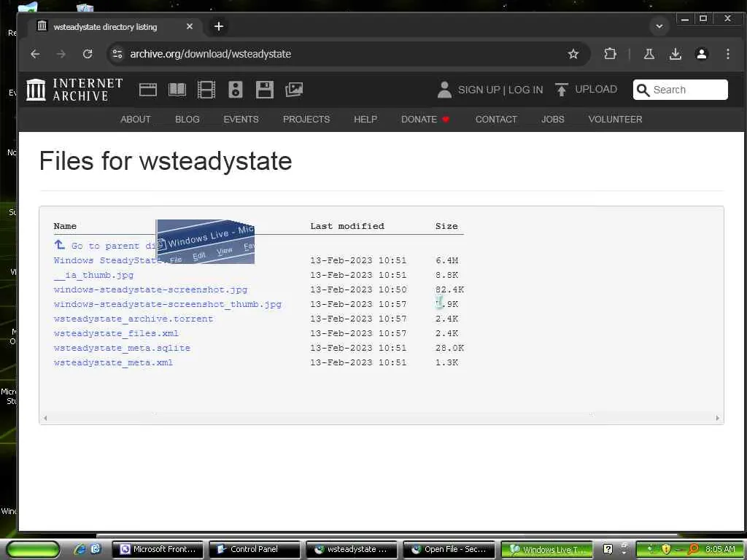Viewport: 747px width, 560px height.
Task: Click the green Start button
Action: click(x=33, y=550)
